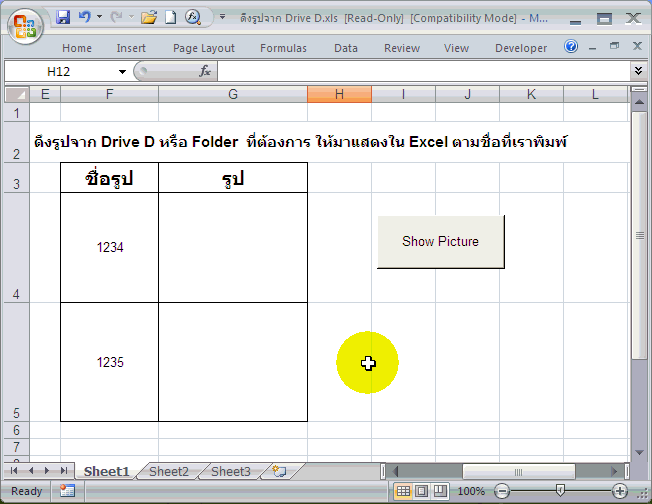
Task: Open the Undo history dropdown arrow
Action: [x=99, y=17]
